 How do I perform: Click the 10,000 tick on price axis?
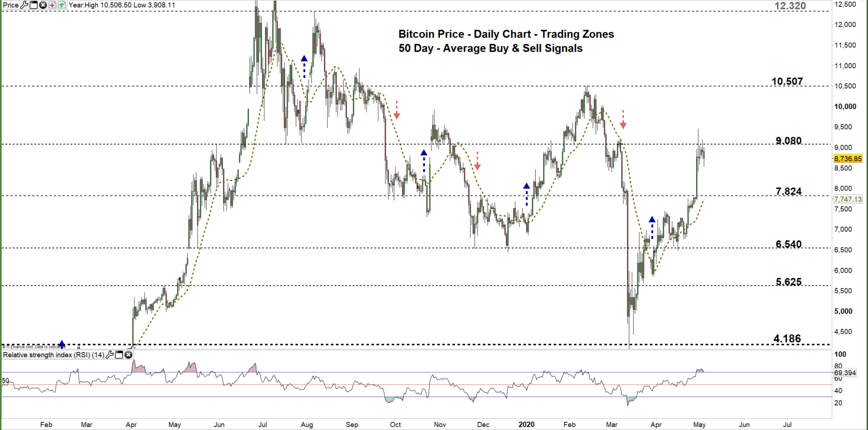845,107
